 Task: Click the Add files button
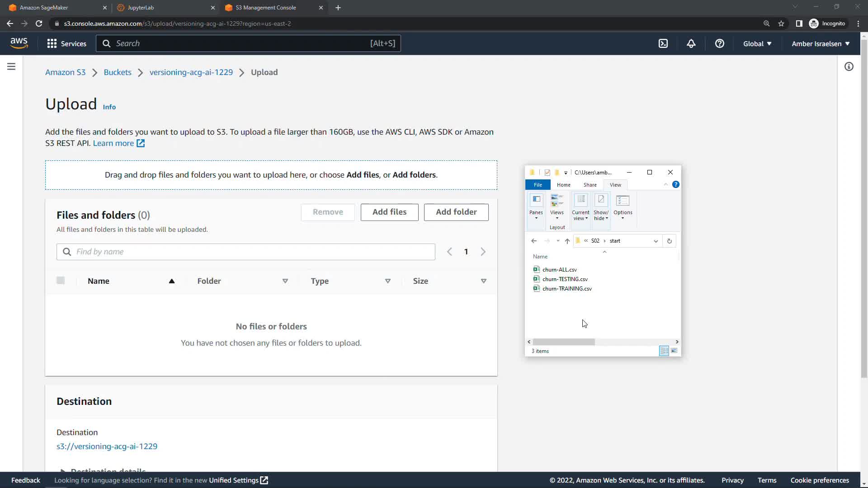tap(389, 212)
